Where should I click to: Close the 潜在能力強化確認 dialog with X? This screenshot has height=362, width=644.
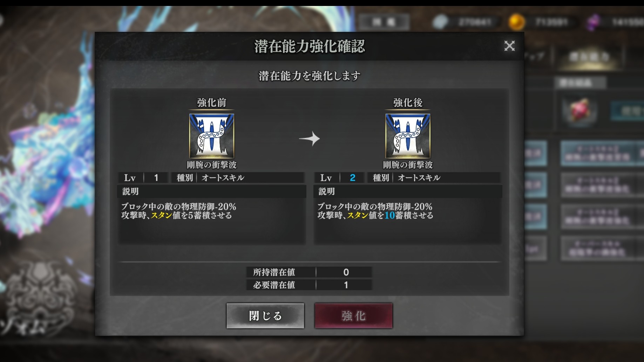[509, 46]
